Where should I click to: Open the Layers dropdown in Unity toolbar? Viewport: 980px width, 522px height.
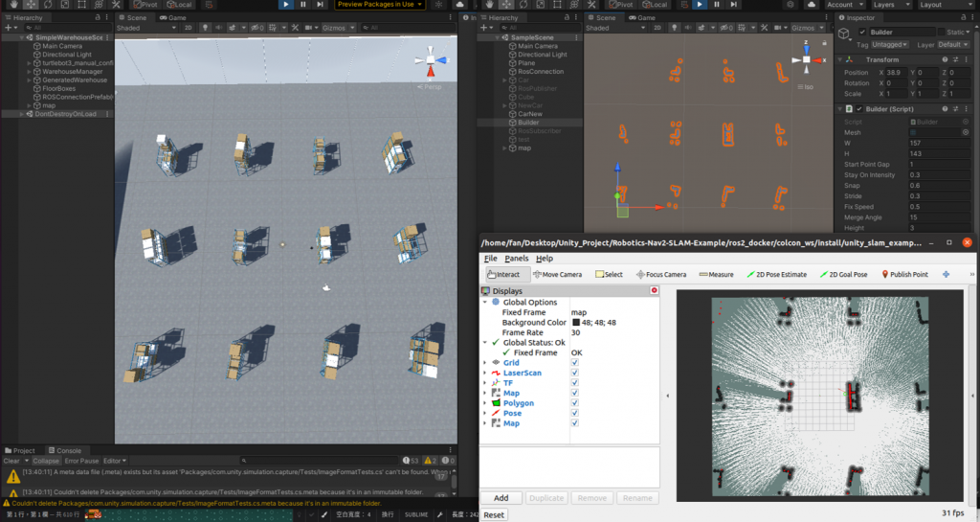[x=890, y=5]
